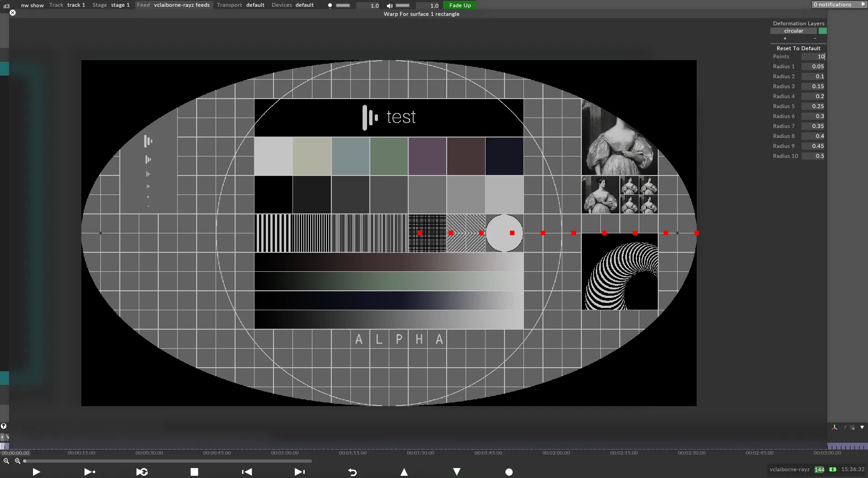
Task: Click Reset To Default button
Action: (x=798, y=48)
